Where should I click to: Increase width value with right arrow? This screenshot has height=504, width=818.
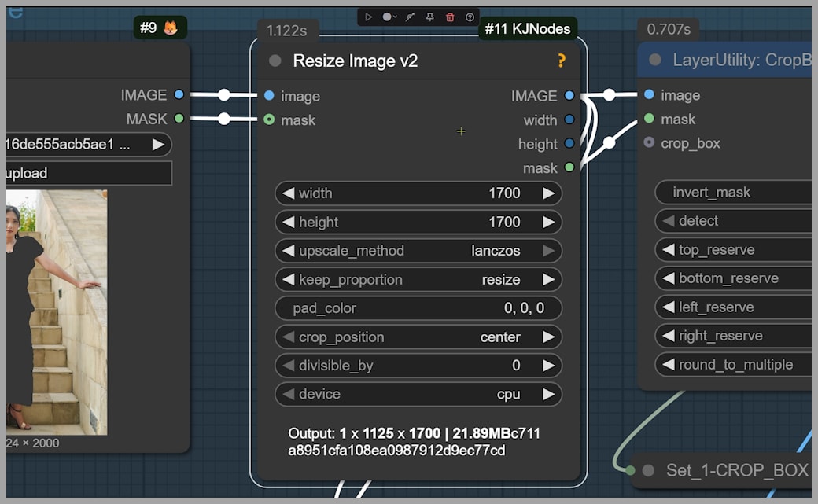pos(548,193)
